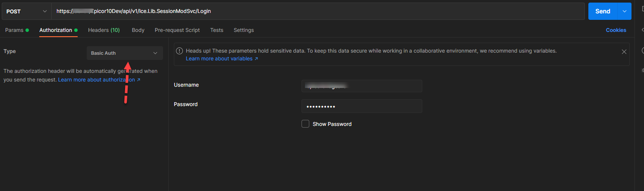This screenshot has height=191, width=644.
Task: Open the Pre-request Script tab
Action: [177, 30]
